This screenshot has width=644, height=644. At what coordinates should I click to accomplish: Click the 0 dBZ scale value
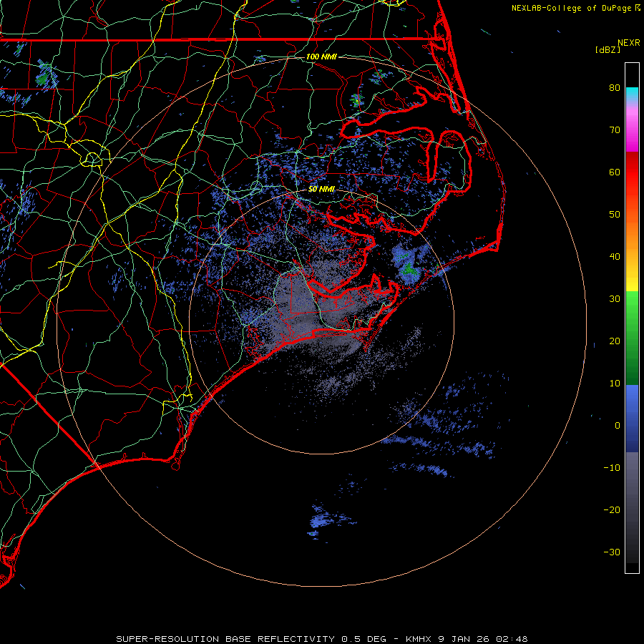click(618, 426)
